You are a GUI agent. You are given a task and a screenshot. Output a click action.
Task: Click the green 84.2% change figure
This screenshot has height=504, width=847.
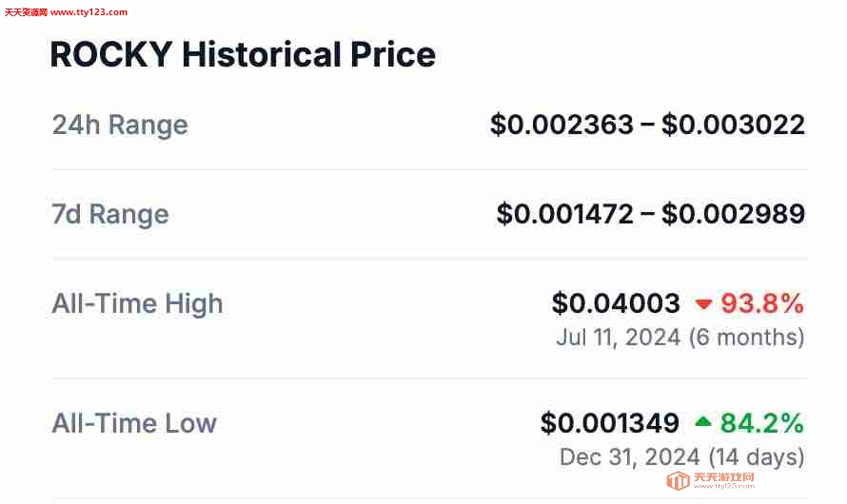tap(762, 423)
